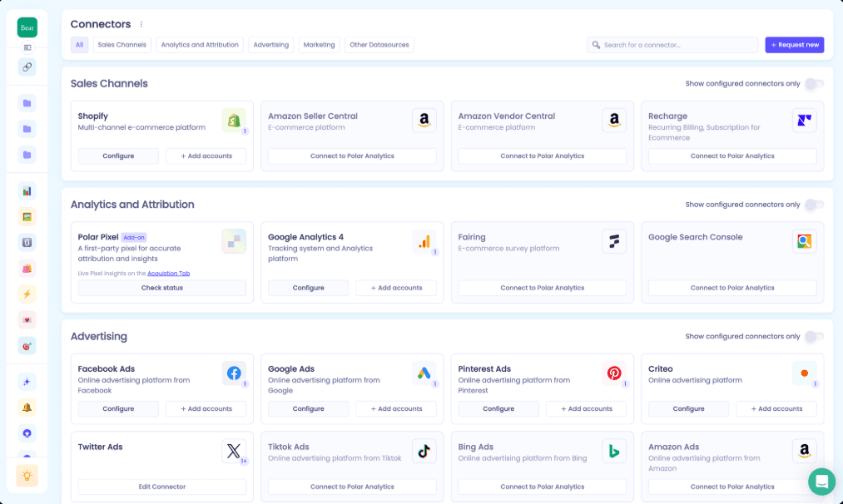Click the Twitter Ads X logo
The image size is (843, 504).
234,452
